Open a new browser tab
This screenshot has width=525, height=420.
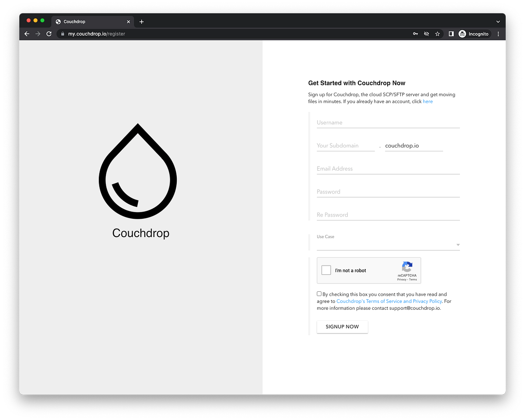[x=141, y=21]
